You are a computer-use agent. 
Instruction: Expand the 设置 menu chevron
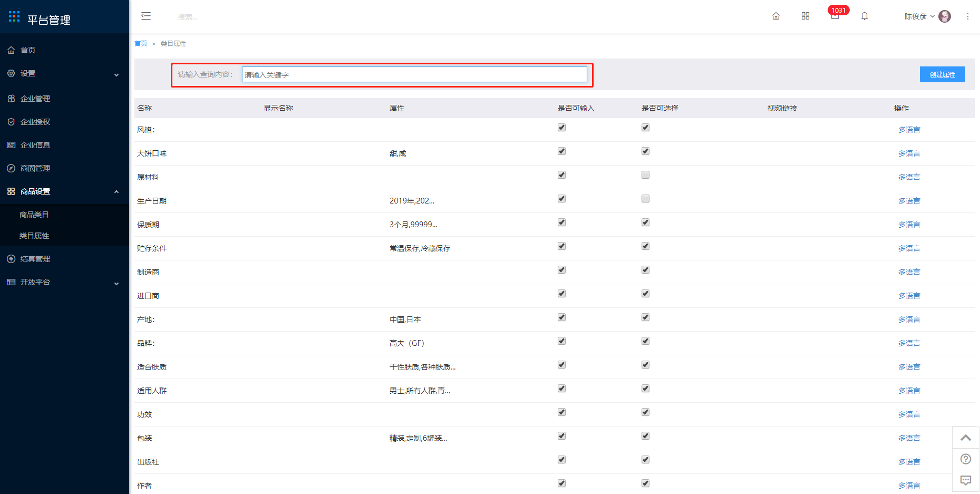tap(117, 75)
